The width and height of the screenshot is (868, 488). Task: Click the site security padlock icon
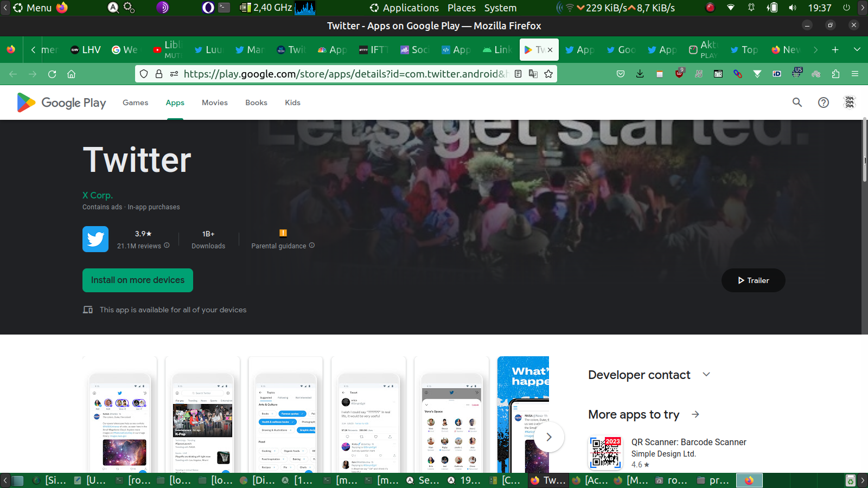[x=159, y=74]
